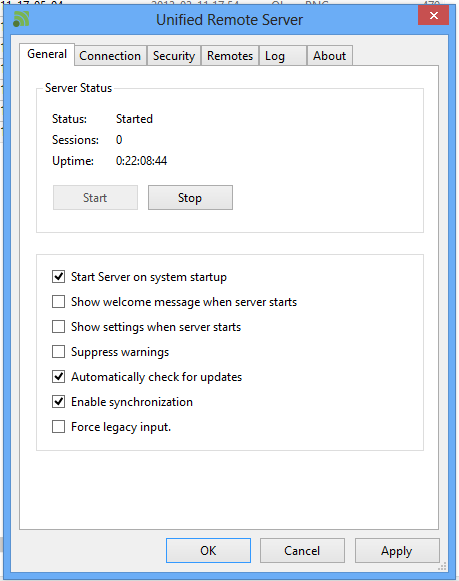459x581 pixels.
Task: Confirm settings with the OK button
Action: point(208,551)
